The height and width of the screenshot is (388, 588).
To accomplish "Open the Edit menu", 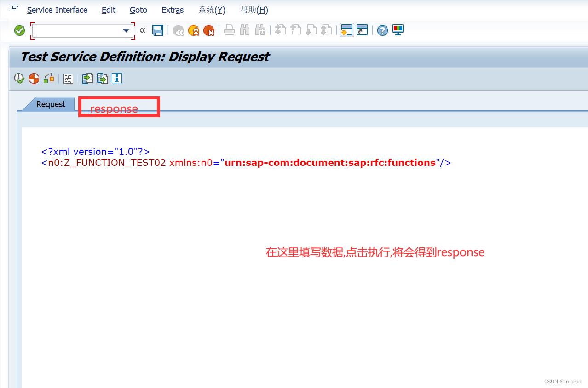I will click(x=109, y=10).
